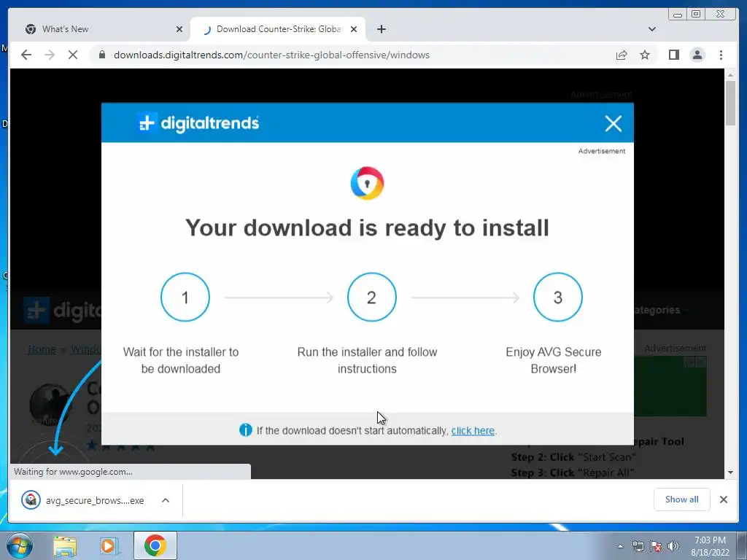Click the vertical scrollbar thumb
Image resolution: width=747 pixels, height=560 pixels.
tap(730, 103)
